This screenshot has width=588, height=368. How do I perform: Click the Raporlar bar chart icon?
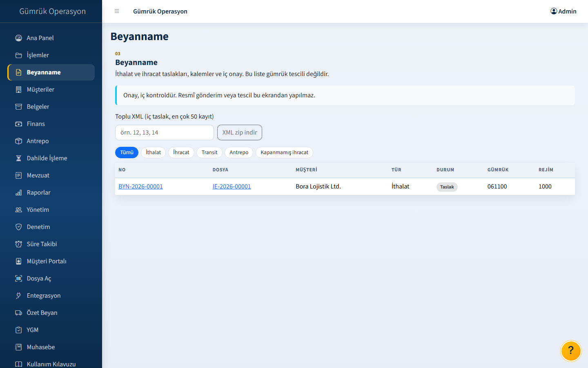[x=18, y=193]
